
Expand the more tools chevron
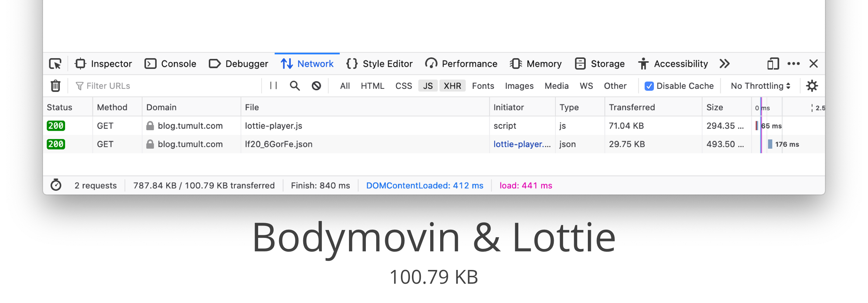point(724,64)
